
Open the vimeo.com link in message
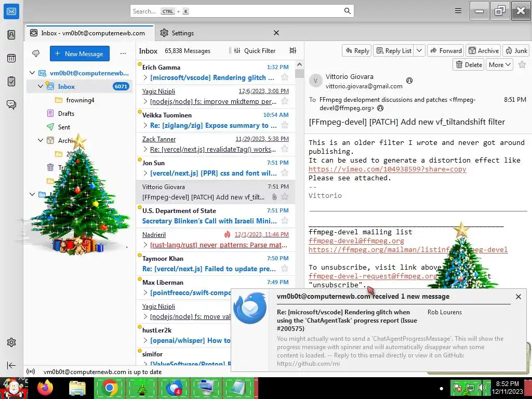pyautogui.click(x=388, y=169)
